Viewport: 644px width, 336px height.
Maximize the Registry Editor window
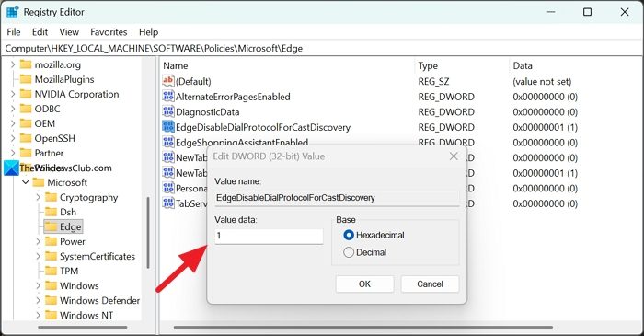(x=587, y=12)
